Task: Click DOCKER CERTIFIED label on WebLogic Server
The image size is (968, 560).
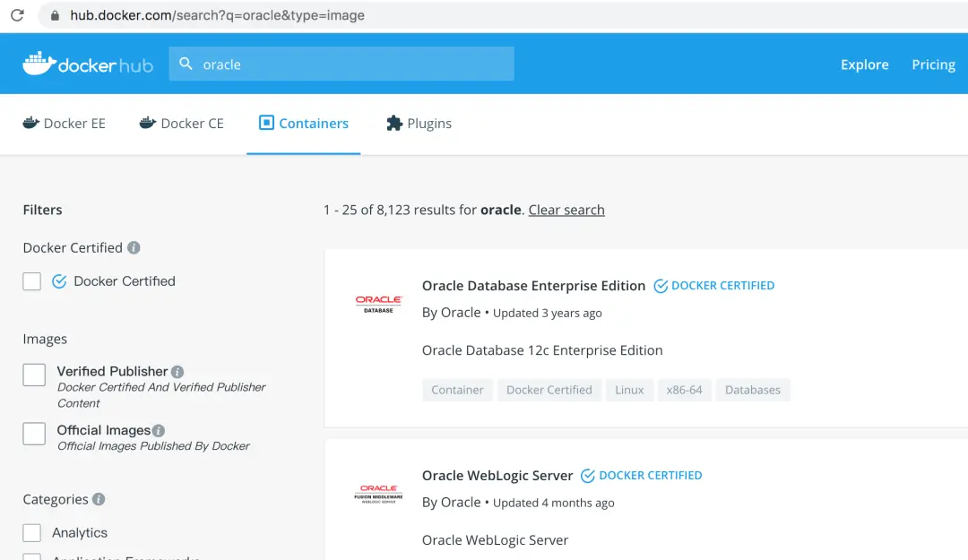Action: pos(651,476)
